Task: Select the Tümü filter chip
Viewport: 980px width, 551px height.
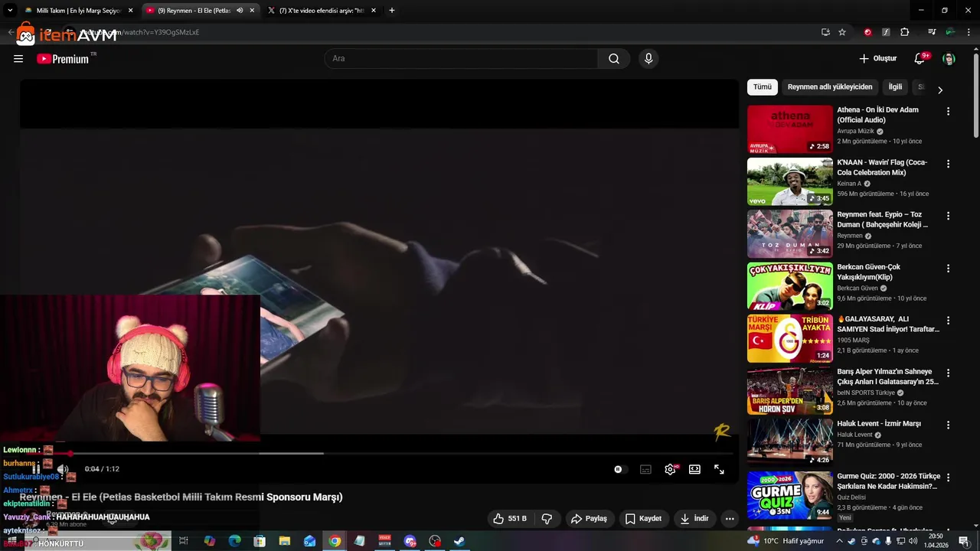Action: 763,87
